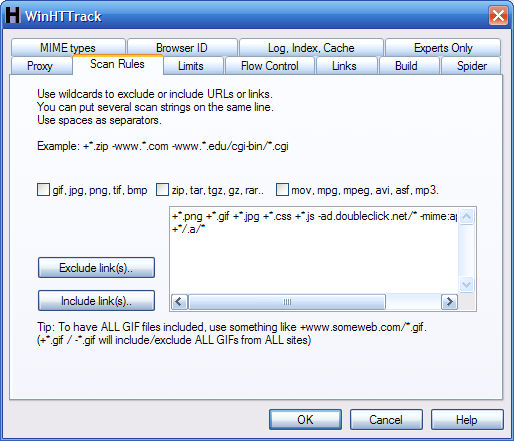Go to the Experts Only tab
The width and height of the screenshot is (514, 441).
pyautogui.click(x=443, y=48)
